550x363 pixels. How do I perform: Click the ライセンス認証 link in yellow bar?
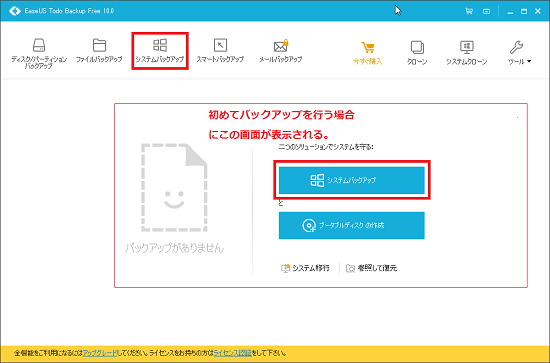(x=233, y=353)
